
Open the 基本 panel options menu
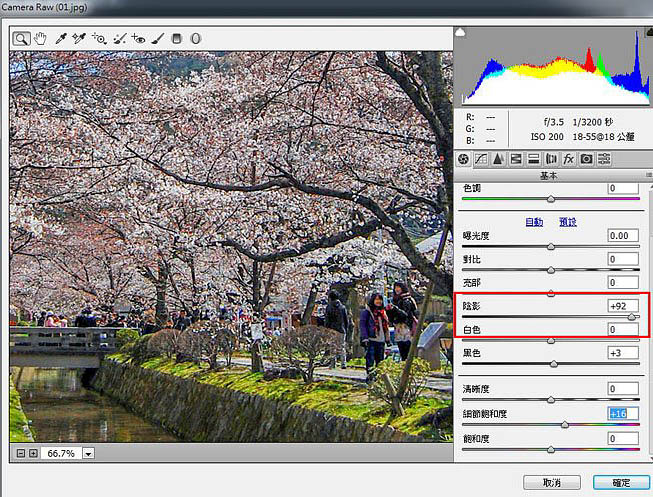pyautogui.click(x=649, y=175)
